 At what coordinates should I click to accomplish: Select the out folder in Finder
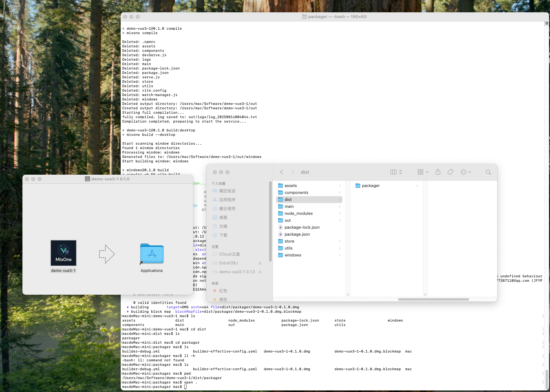pyautogui.click(x=309, y=220)
